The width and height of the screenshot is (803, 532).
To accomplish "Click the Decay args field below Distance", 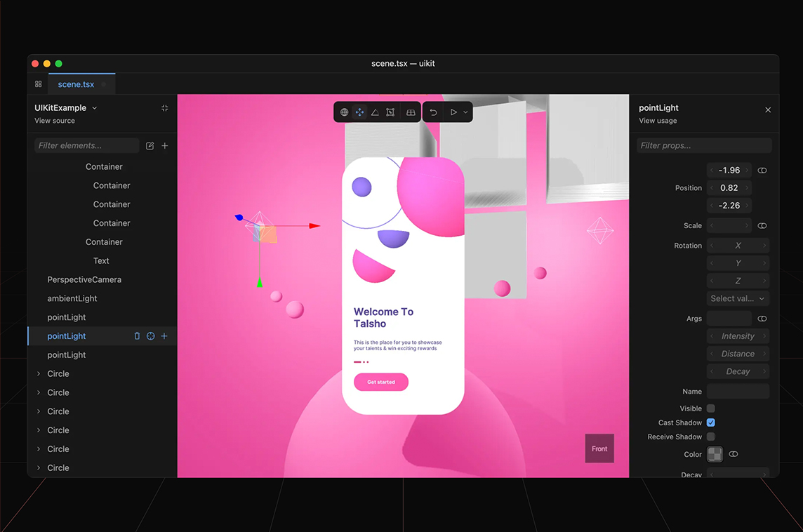I will click(x=738, y=371).
